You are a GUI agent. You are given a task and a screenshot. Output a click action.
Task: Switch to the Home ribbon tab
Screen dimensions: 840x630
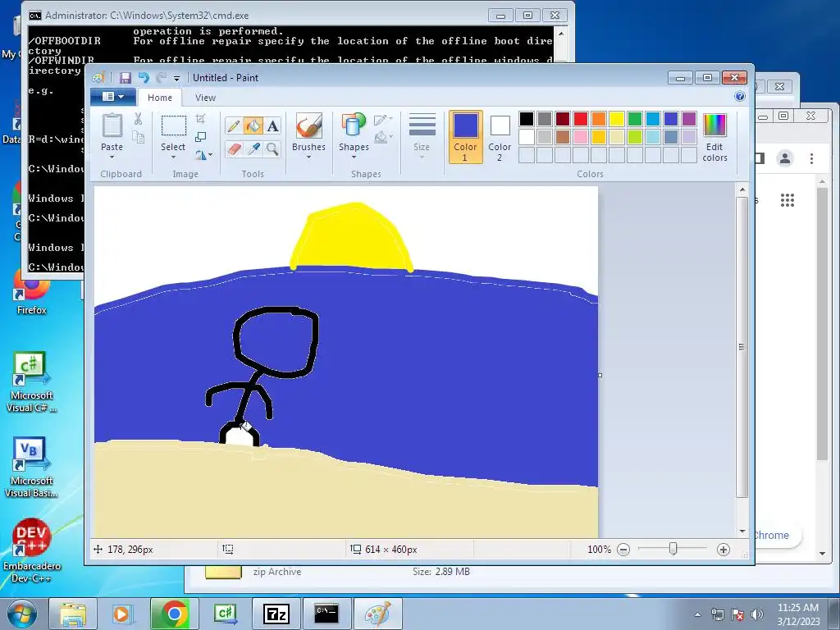click(160, 98)
